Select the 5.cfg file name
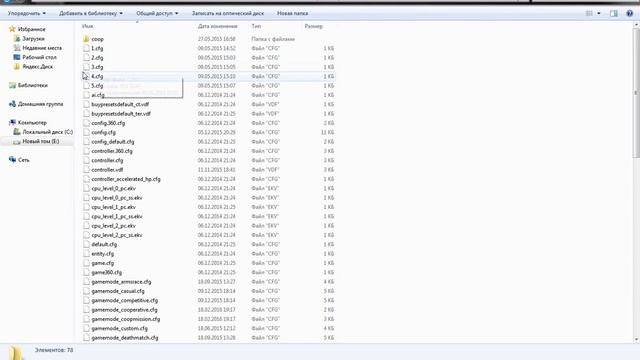This screenshot has width=640, height=360. tap(97, 86)
